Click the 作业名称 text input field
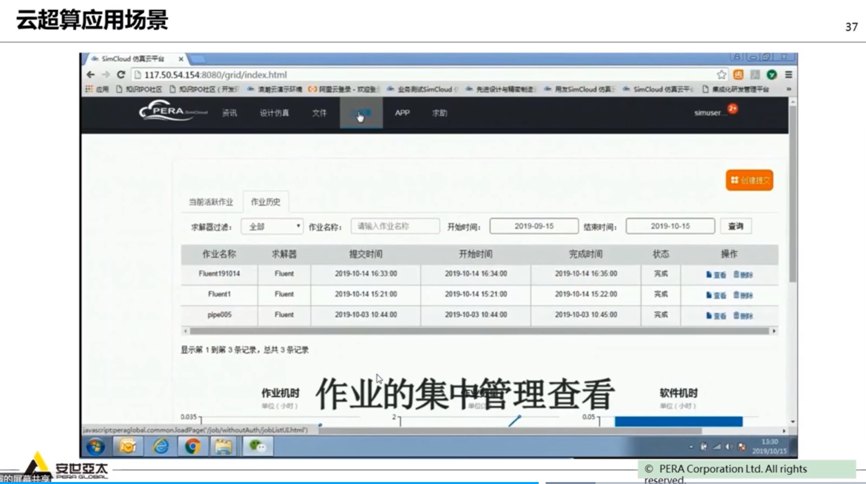Image resolution: width=866 pixels, height=484 pixels. (x=394, y=227)
